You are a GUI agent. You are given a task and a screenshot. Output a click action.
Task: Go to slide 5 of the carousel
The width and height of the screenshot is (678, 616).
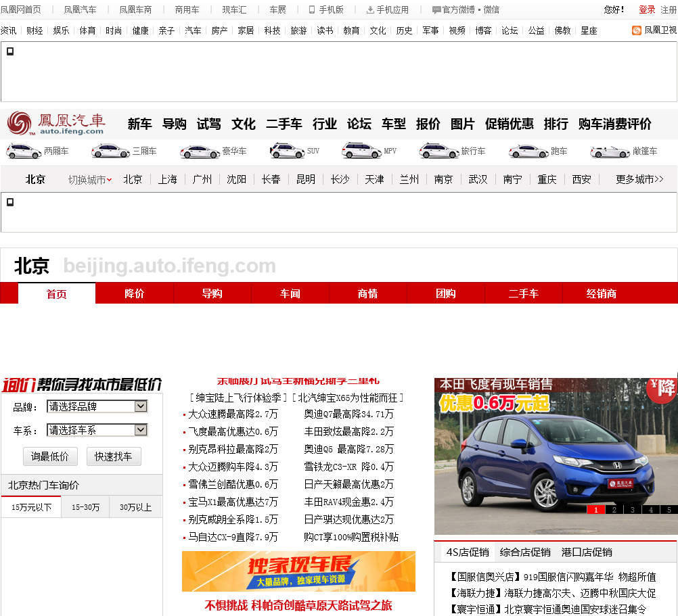click(x=669, y=510)
